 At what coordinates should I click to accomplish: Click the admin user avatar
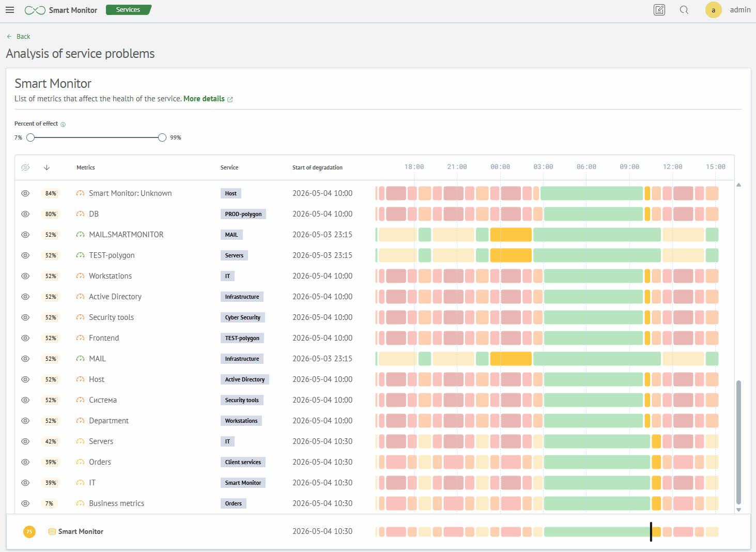[x=714, y=10]
